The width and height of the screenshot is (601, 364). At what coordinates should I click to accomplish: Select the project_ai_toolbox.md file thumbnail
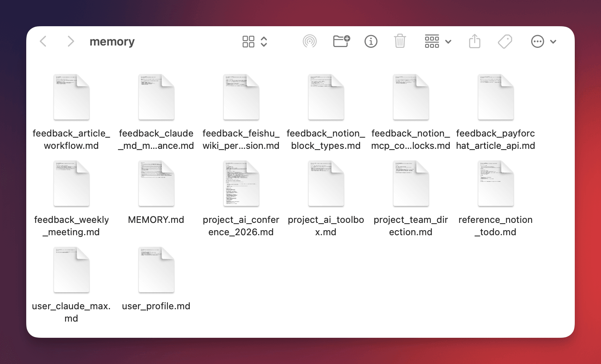click(x=326, y=183)
